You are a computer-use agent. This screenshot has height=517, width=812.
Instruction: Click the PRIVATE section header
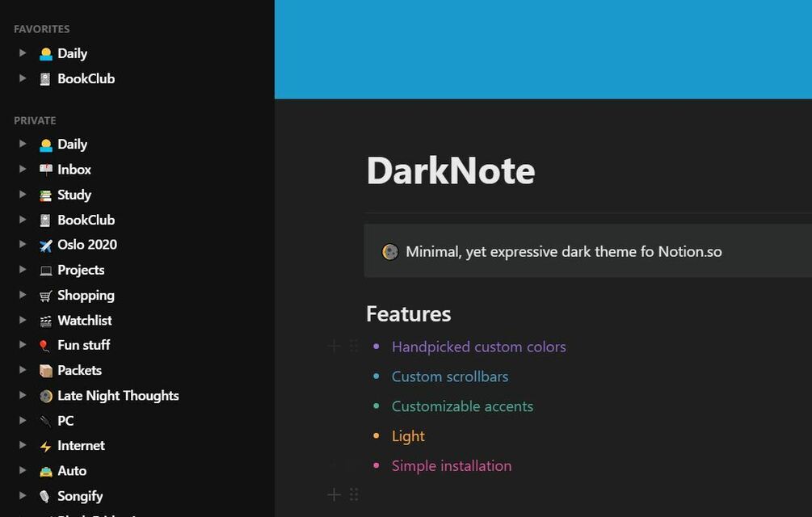pos(35,120)
